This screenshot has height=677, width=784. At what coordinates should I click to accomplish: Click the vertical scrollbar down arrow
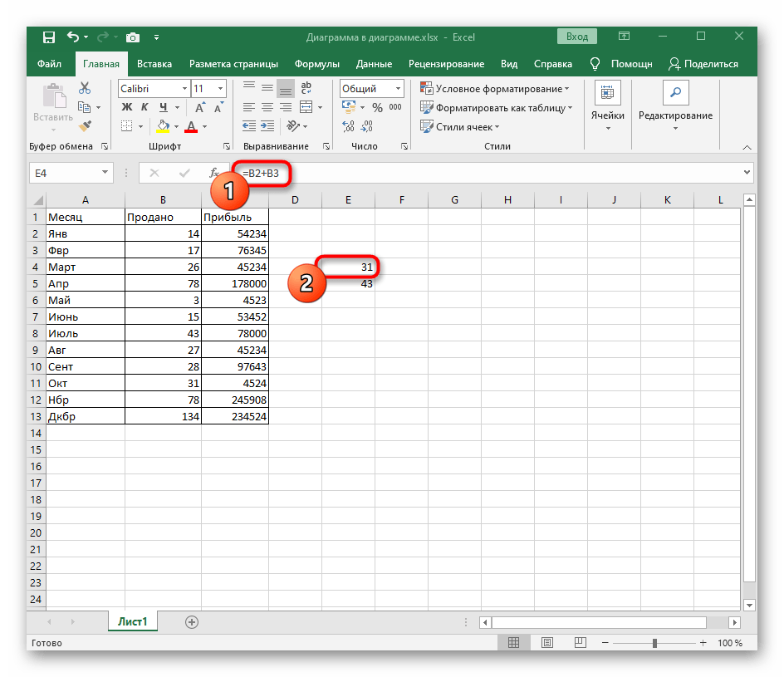coord(749,605)
